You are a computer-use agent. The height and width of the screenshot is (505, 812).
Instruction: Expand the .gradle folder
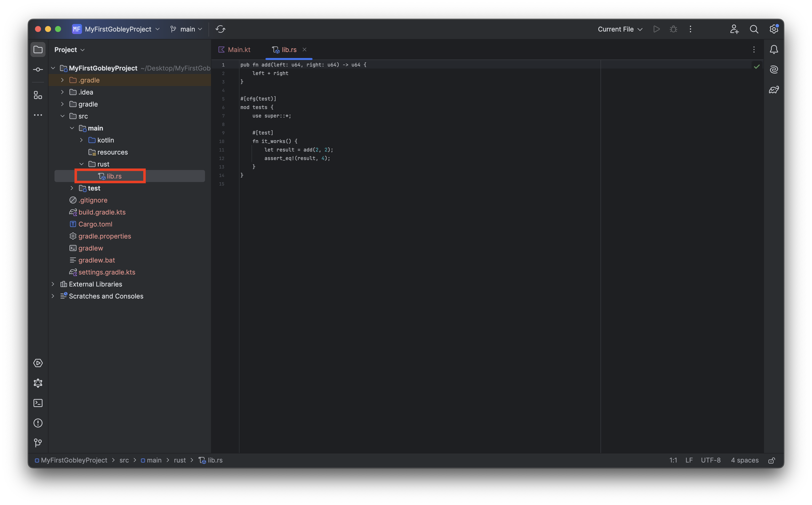tap(62, 80)
